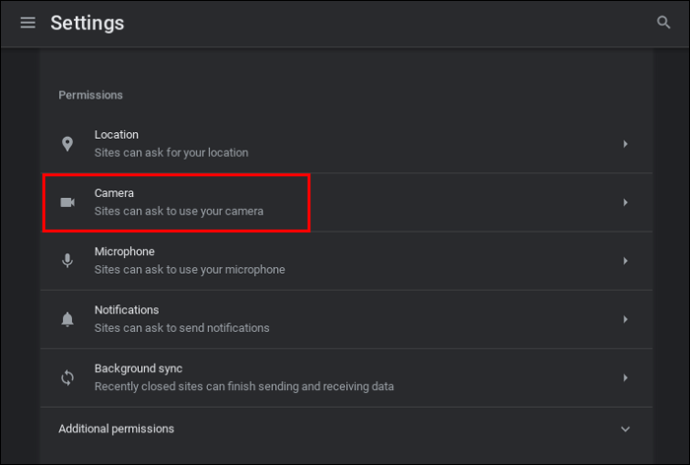Screen dimensions: 690x465
Task: Open Background sync row arrow
Action: 625,377
